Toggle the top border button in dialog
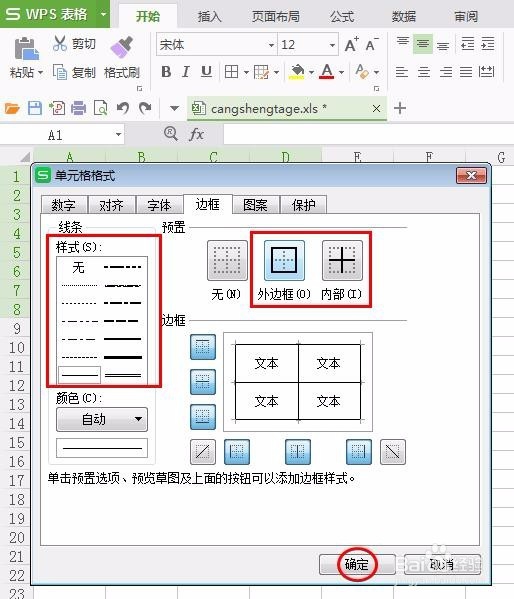Screen dimensions: 514x599 tap(203, 347)
